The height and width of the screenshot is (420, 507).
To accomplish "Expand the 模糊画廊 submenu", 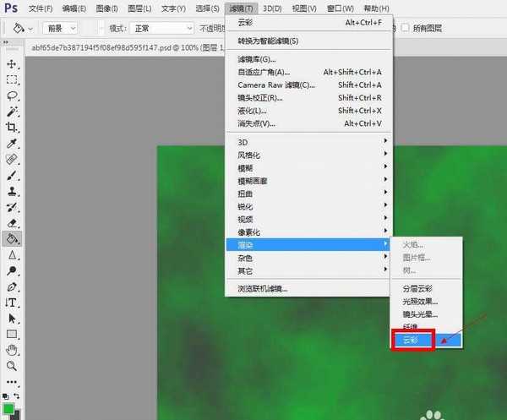I will pyautogui.click(x=308, y=181).
